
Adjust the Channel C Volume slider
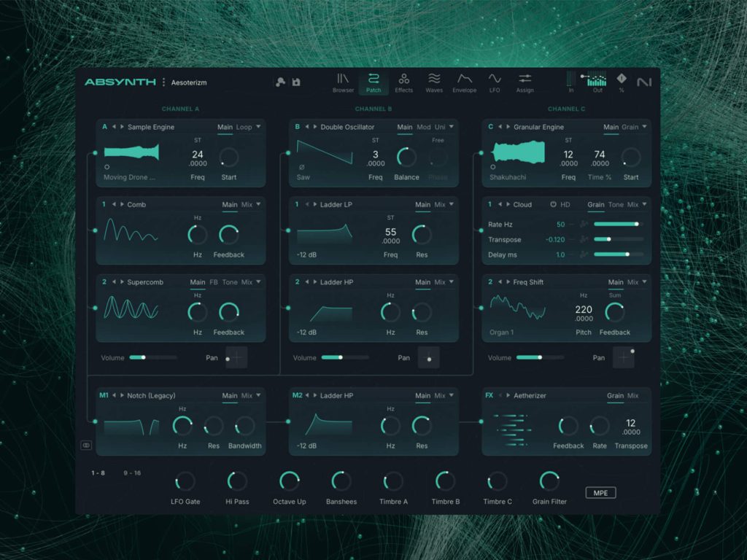click(x=540, y=357)
